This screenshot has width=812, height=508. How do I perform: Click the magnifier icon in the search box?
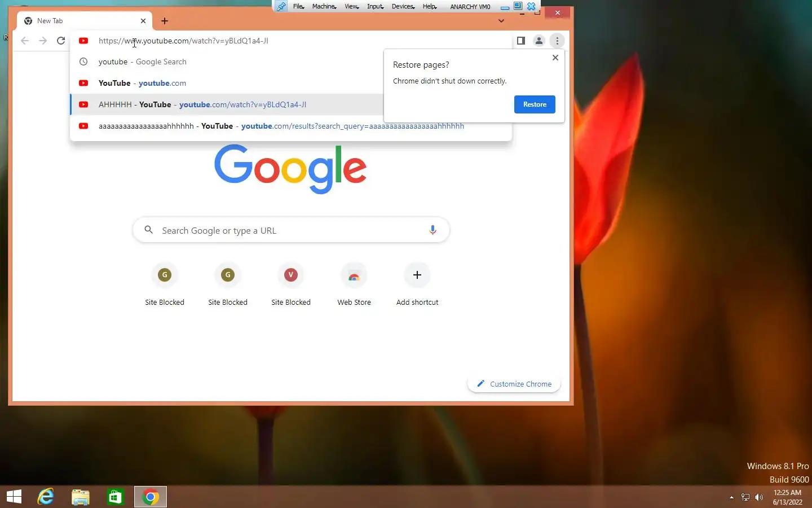pyautogui.click(x=149, y=230)
